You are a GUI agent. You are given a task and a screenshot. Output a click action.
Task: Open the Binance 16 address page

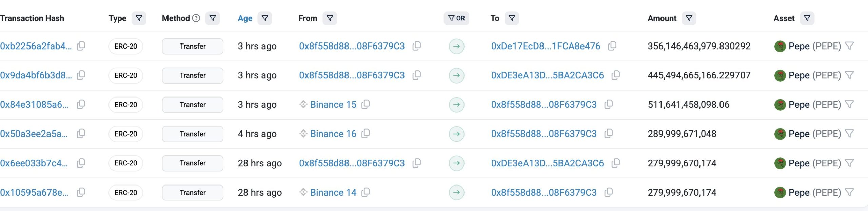pyautogui.click(x=333, y=134)
